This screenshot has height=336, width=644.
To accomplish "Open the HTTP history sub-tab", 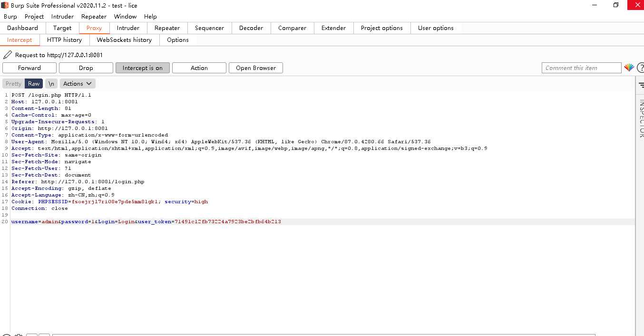I will (x=64, y=40).
